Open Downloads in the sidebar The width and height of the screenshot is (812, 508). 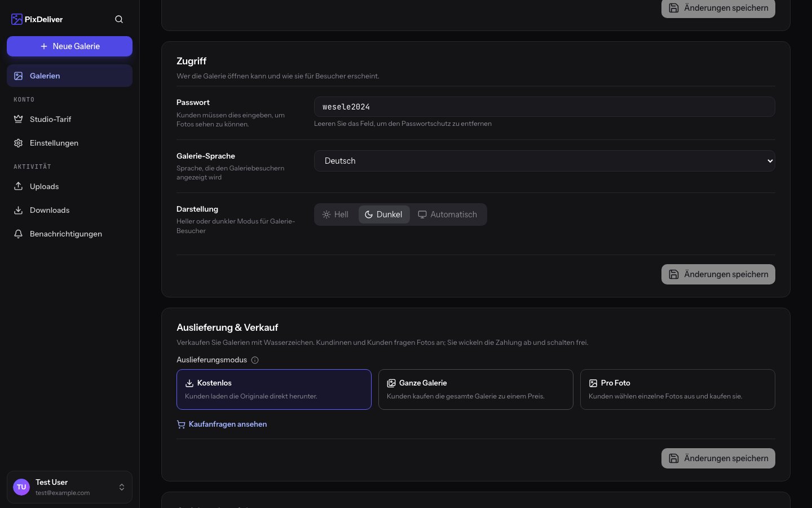(69, 210)
